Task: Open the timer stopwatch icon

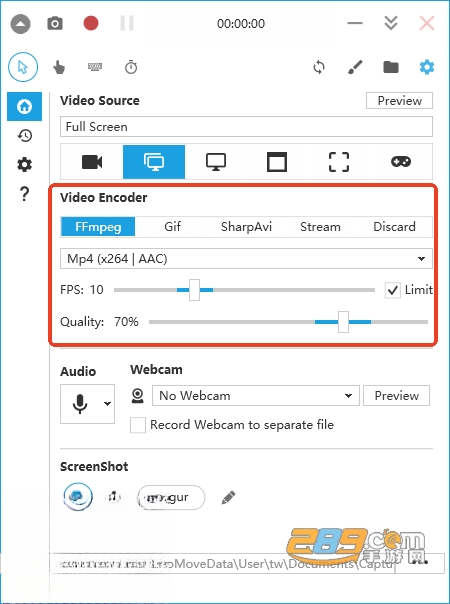Action: click(131, 67)
